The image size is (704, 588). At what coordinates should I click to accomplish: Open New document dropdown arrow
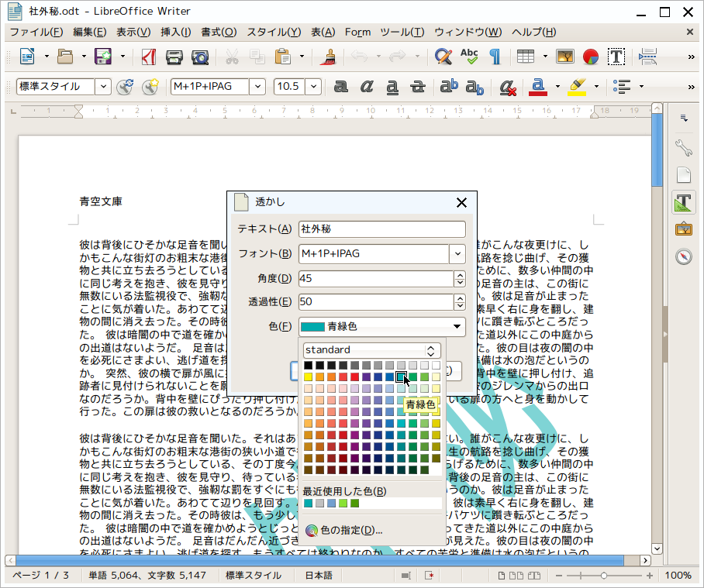[x=47, y=57]
